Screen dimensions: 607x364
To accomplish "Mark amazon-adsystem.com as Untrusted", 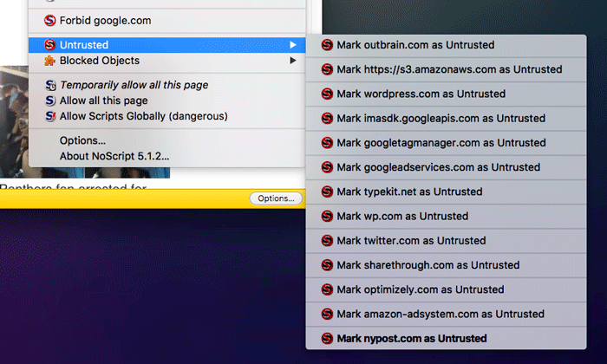I will click(x=446, y=314).
